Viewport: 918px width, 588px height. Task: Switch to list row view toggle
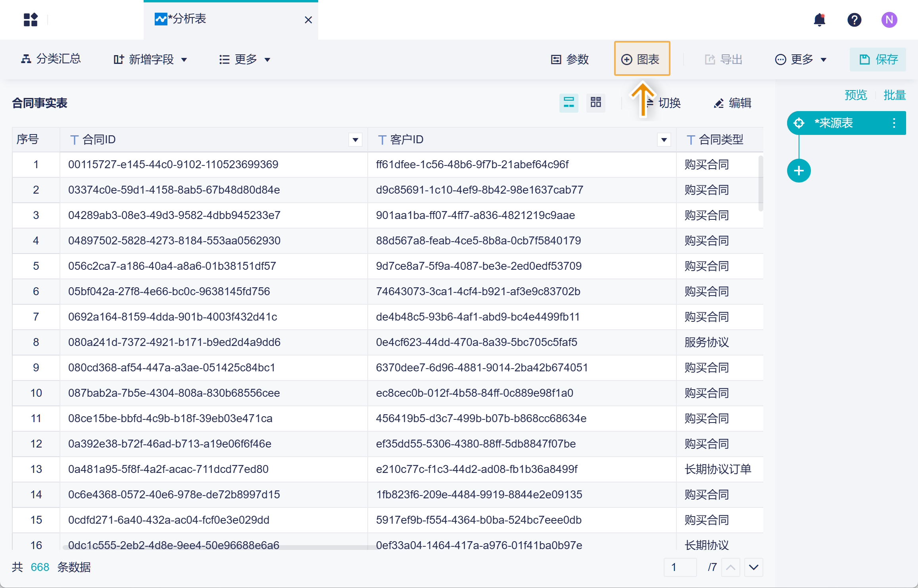click(568, 103)
